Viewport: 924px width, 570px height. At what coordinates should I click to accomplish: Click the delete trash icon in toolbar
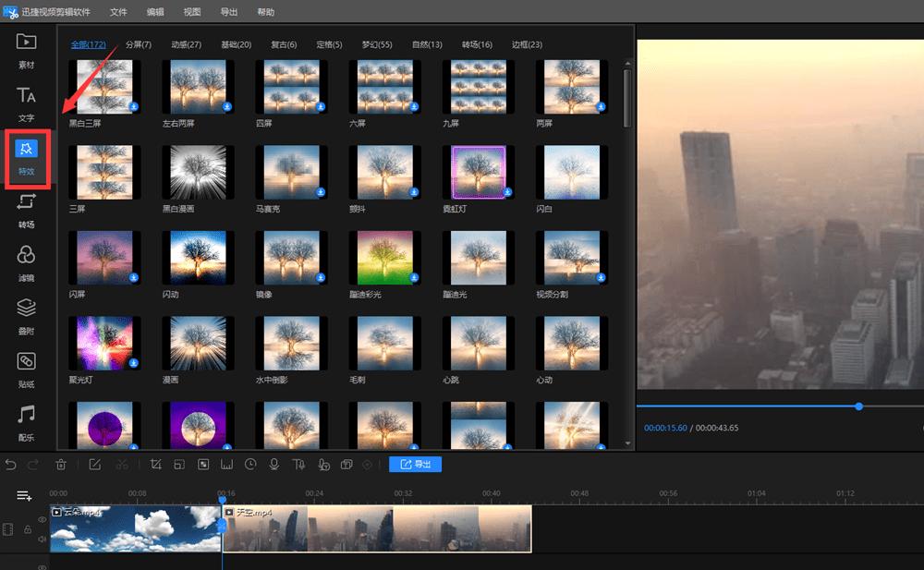(x=61, y=465)
